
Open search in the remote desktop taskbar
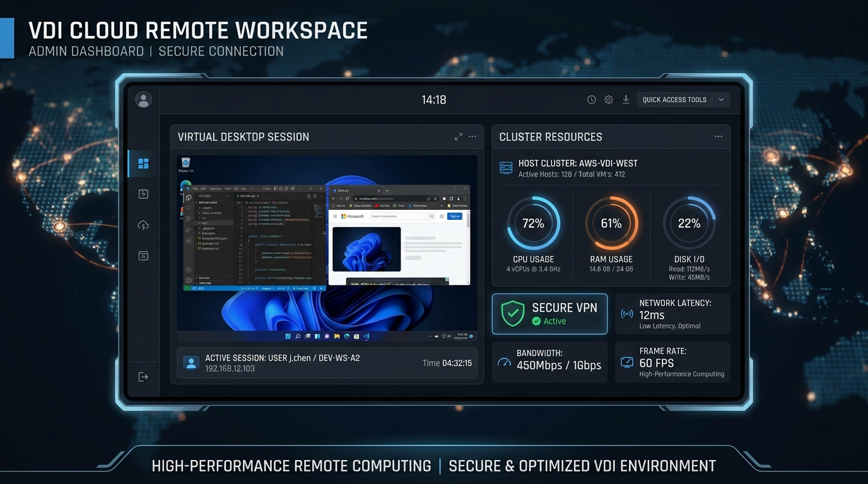point(298,337)
